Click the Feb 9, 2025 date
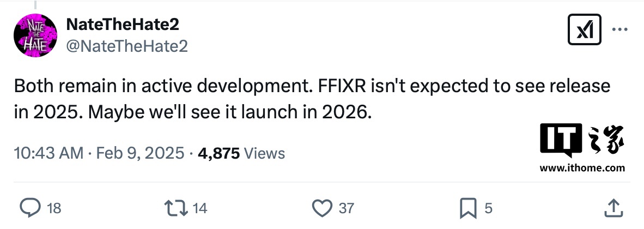Viewport: 644px width, 229px height. (x=140, y=153)
